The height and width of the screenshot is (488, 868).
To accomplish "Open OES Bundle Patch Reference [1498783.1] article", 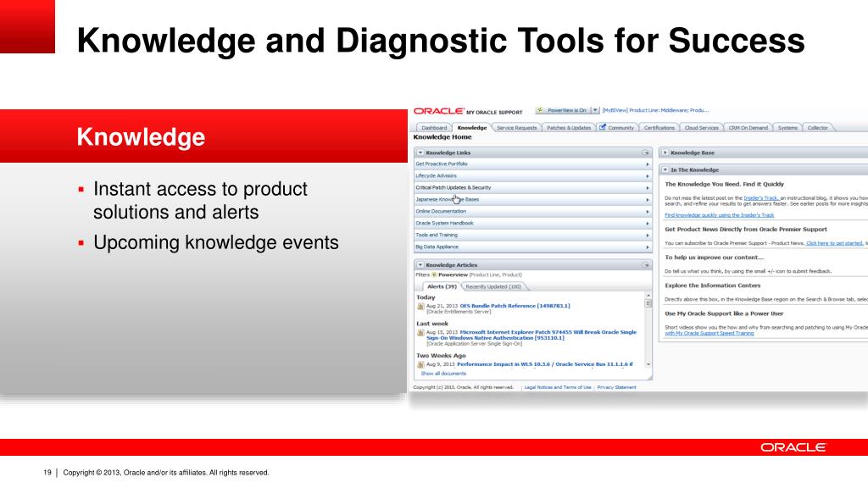I will coord(515,305).
